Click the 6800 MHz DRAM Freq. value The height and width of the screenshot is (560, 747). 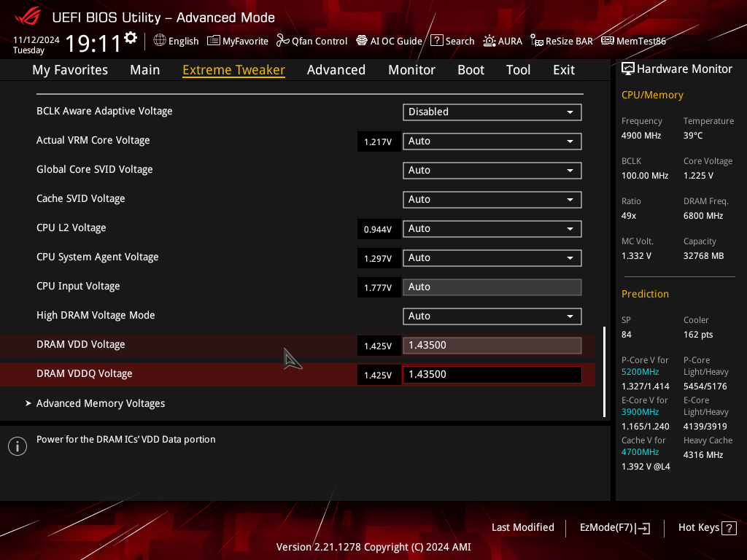point(703,216)
